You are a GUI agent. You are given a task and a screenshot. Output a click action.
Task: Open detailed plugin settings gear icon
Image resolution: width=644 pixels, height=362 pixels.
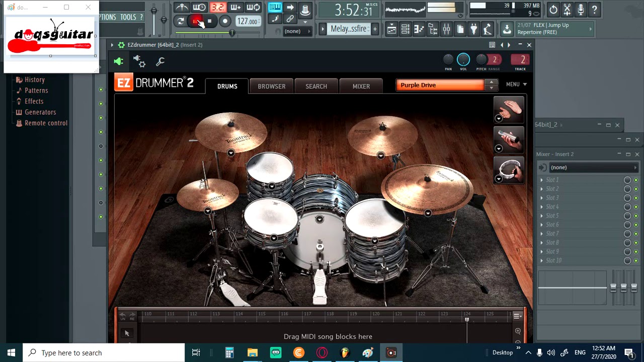(139, 61)
